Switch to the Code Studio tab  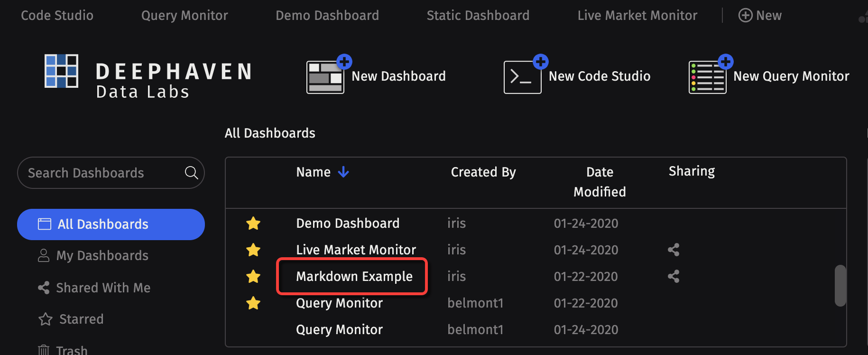coord(57,15)
